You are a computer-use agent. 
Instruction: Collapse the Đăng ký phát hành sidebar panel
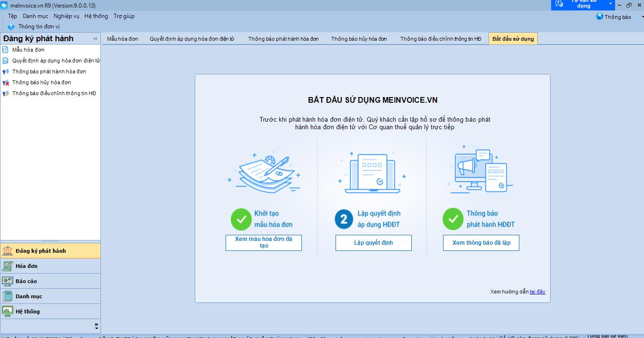tap(95, 39)
